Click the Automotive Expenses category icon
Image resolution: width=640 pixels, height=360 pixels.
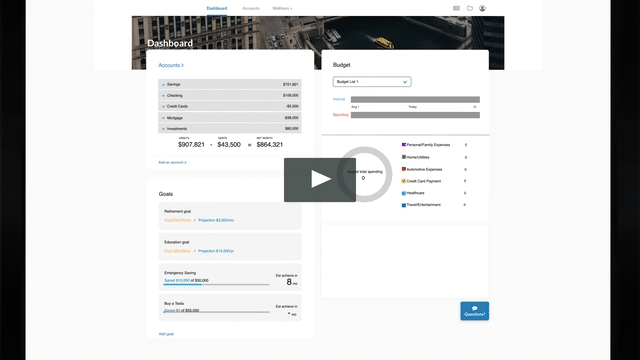pyautogui.click(x=404, y=169)
